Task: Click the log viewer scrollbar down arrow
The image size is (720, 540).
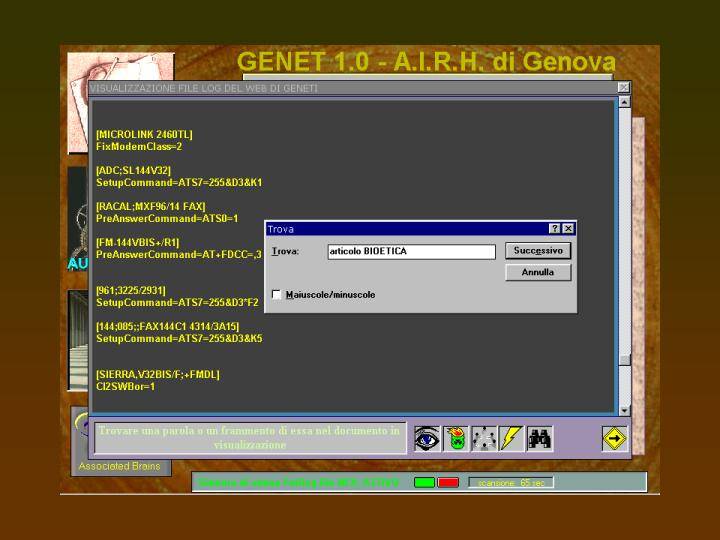Action: click(x=624, y=411)
